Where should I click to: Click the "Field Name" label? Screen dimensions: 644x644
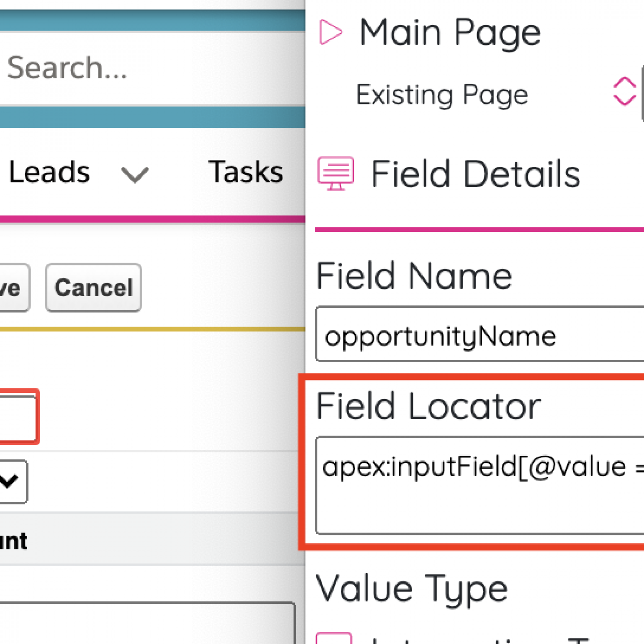pos(414,276)
